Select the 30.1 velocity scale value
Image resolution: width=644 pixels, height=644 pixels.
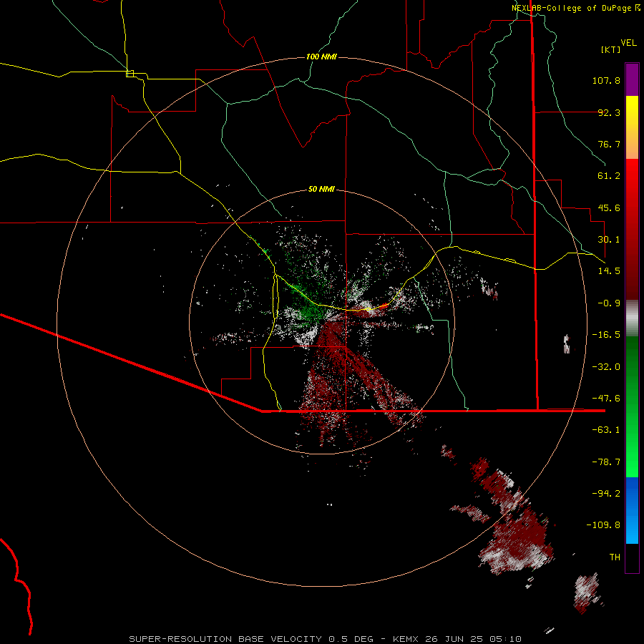(x=609, y=240)
